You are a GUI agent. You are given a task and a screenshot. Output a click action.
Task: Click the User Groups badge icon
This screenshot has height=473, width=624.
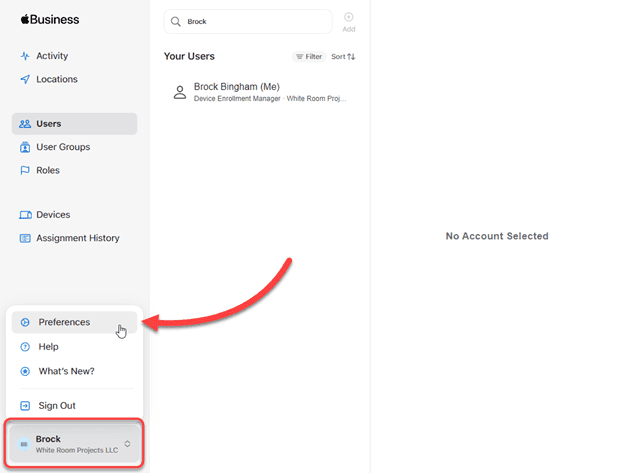click(x=25, y=147)
